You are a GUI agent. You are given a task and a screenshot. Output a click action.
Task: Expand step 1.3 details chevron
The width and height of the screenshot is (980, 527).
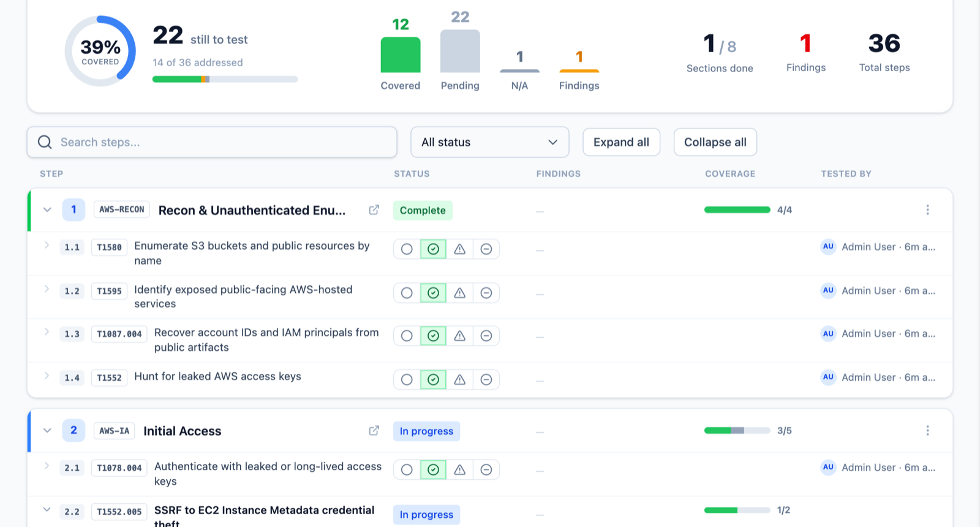(x=47, y=332)
